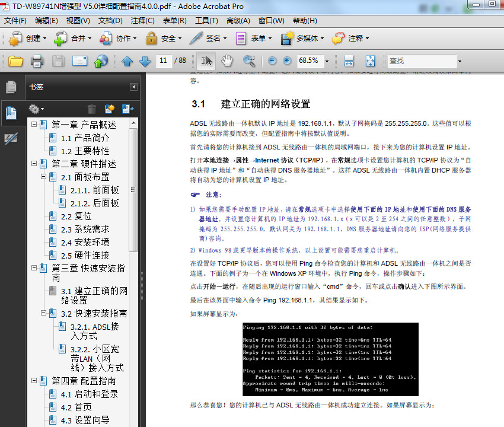Open the zoom level dropdown arrow

click(x=327, y=60)
